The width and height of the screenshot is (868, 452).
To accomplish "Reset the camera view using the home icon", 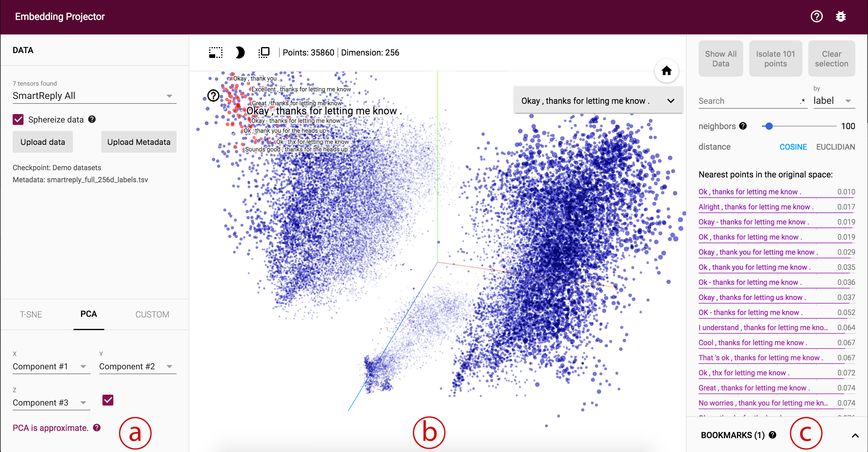I will 666,71.
